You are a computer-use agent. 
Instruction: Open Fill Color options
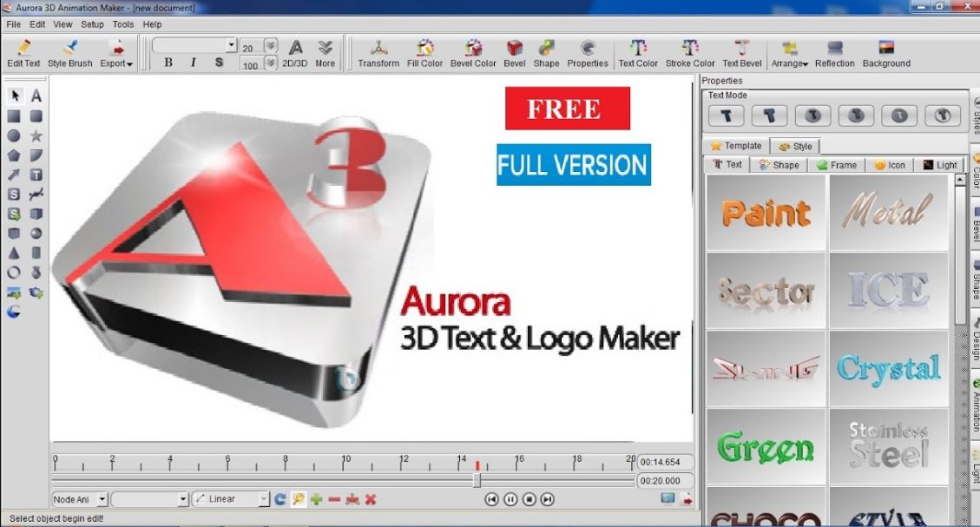pos(425,54)
